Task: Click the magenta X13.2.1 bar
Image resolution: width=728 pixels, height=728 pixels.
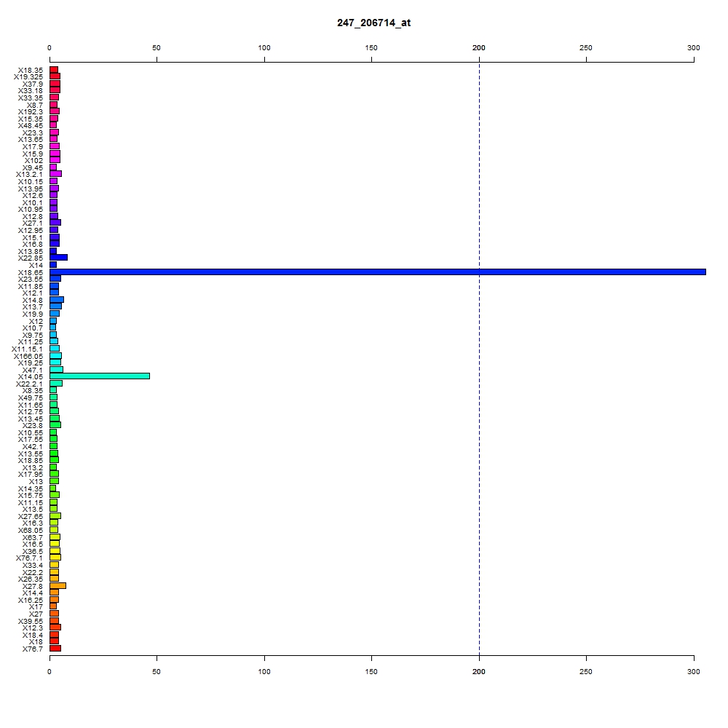Action: (x=56, y=174)
